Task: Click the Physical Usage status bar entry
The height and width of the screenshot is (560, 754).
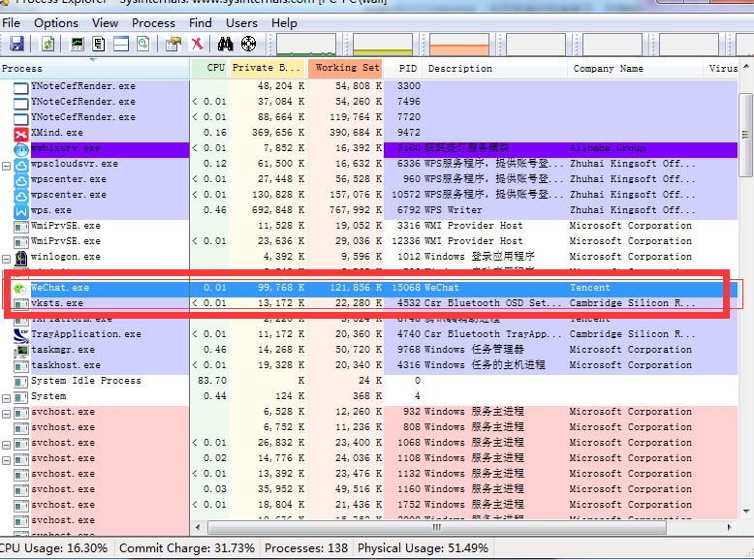Action: (x=423, y=548)
